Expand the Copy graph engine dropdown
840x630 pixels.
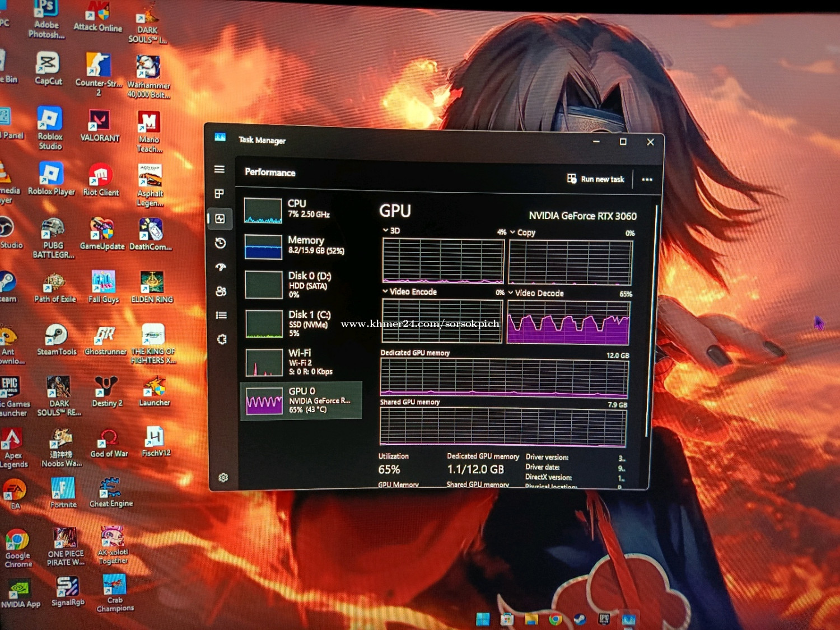[512, 232]
